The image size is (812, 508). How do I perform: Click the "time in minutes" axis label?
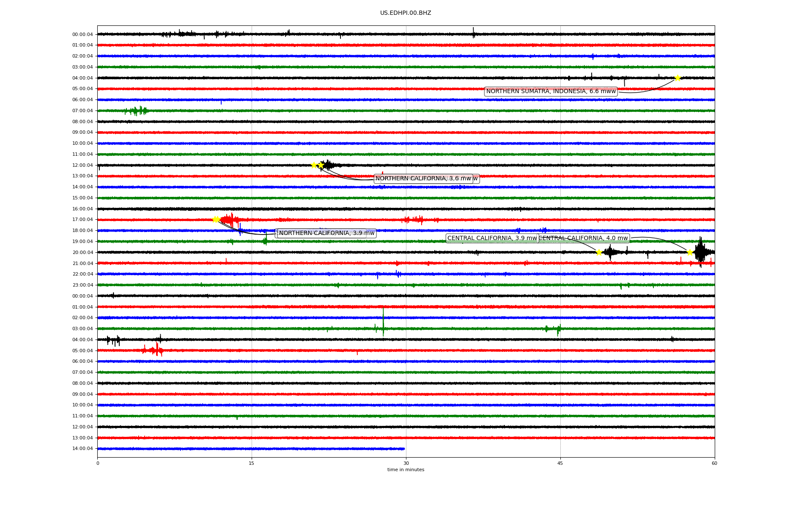pyautogui.click(x=406, y=470)
